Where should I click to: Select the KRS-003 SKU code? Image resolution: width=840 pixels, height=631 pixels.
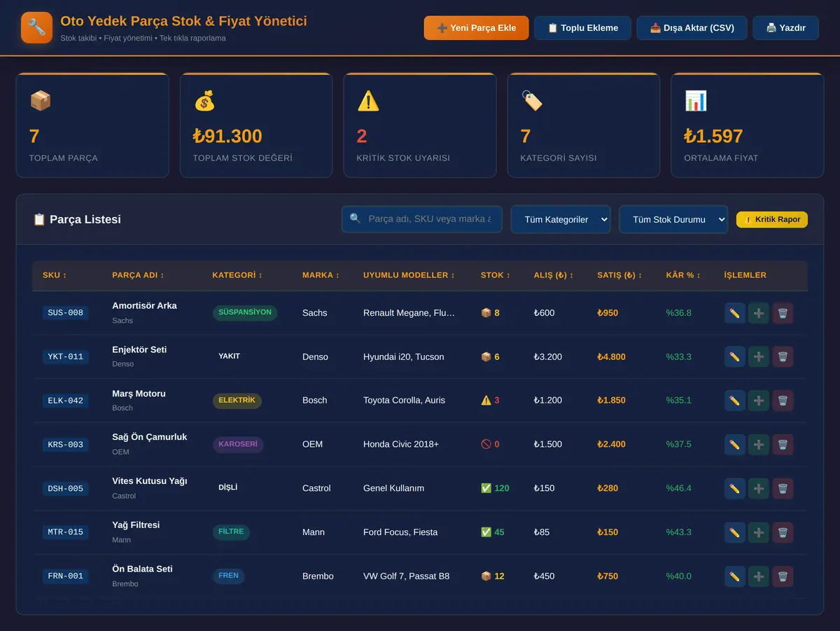[x=66, y=445]
